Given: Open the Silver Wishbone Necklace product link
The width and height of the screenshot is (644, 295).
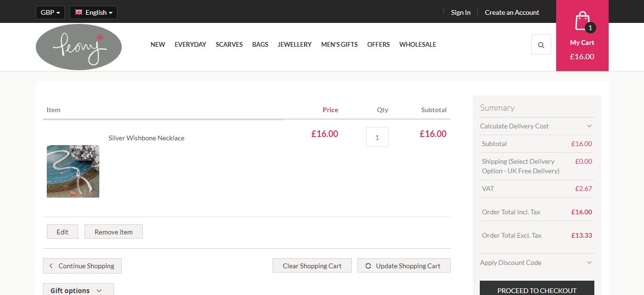Looking at the screenshot, I should click(x=147, y=138).
